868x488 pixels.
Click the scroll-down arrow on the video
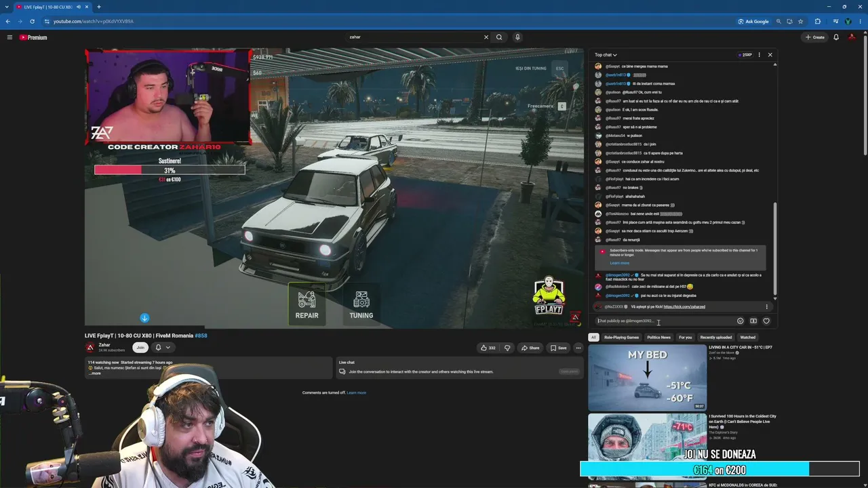click(x=144, y=318)
